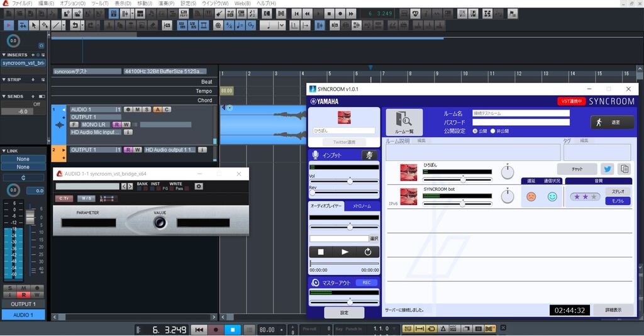This screenshot has width=644, height=336.
Task: Click the previous preset arrow in VST bridge
Action: pyautogui.click(x=124, y=186)
